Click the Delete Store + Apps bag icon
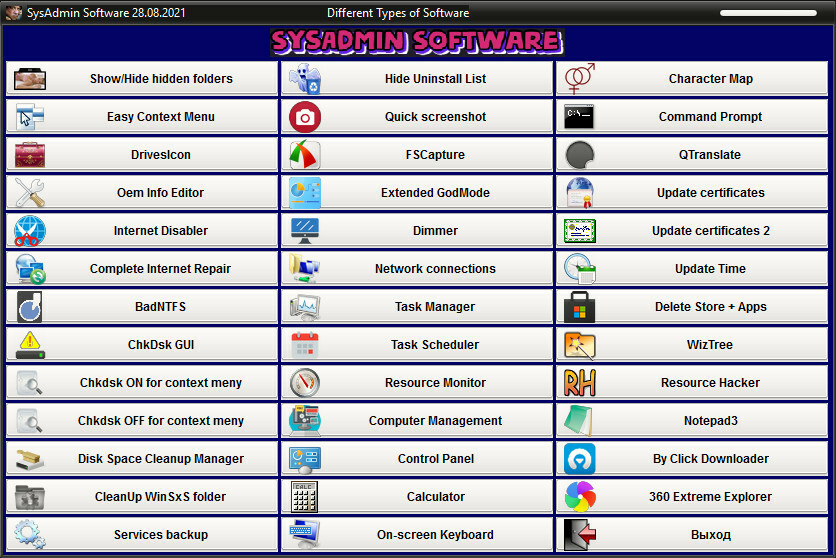Image resolution: width=836 pixels, height=558 pixels. point(580,306)
